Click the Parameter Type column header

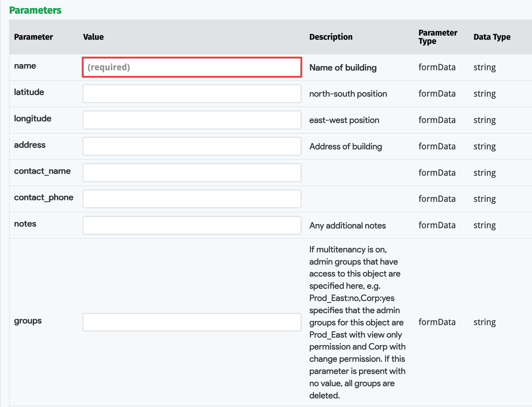click(438, 37)
